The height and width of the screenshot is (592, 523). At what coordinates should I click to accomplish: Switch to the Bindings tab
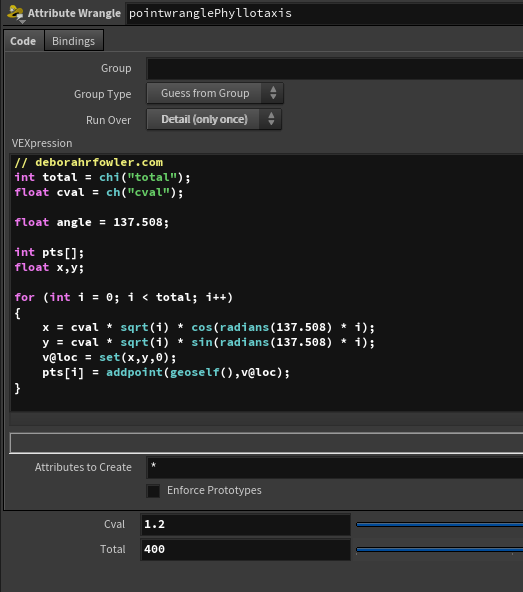tap(74, 41)
